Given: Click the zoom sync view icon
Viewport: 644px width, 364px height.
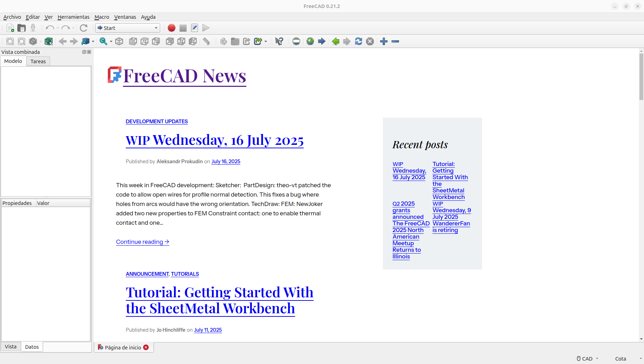Looking at the screenshot, I should point(104,42).
